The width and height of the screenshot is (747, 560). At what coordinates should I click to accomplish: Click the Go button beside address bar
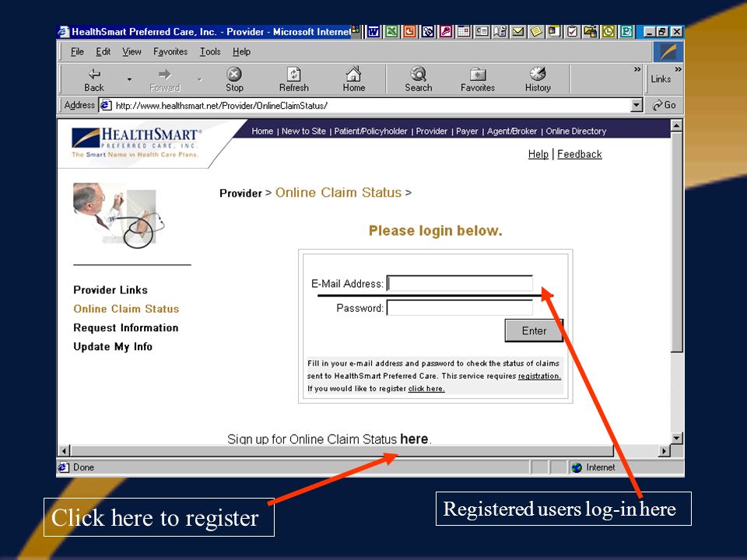664,105
